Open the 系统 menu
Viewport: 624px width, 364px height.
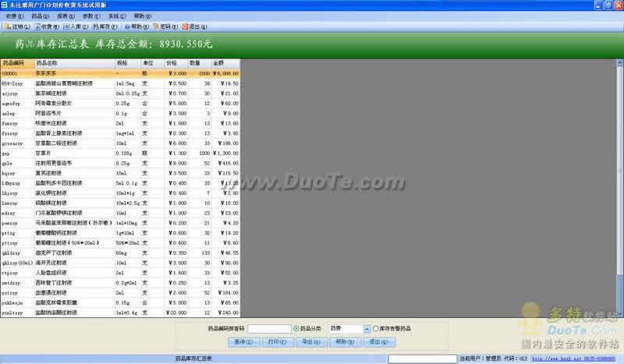117,16
